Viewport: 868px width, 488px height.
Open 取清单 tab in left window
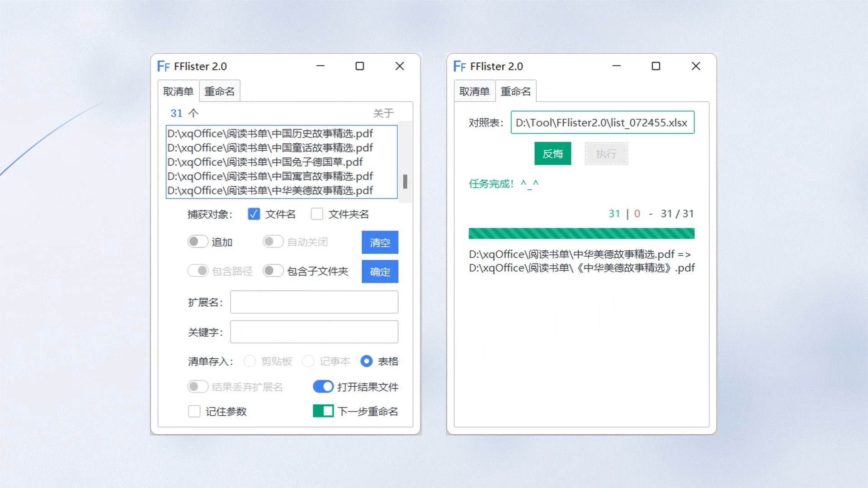[x=178, y=91]
